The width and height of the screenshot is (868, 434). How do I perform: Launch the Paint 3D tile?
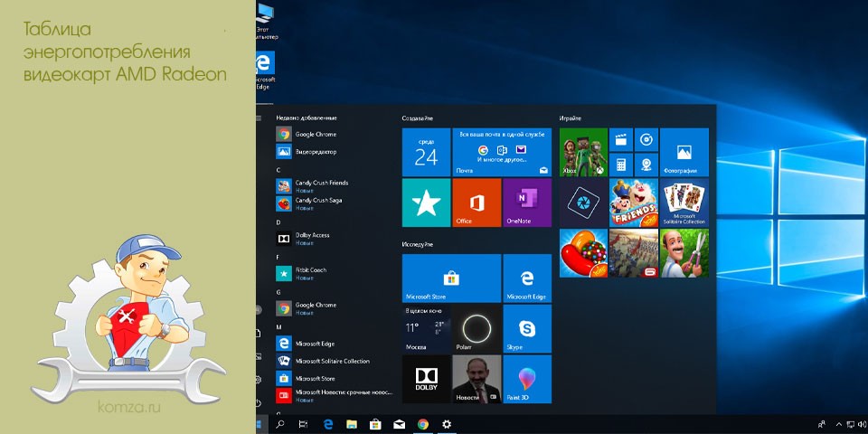(x=527, y=379)
